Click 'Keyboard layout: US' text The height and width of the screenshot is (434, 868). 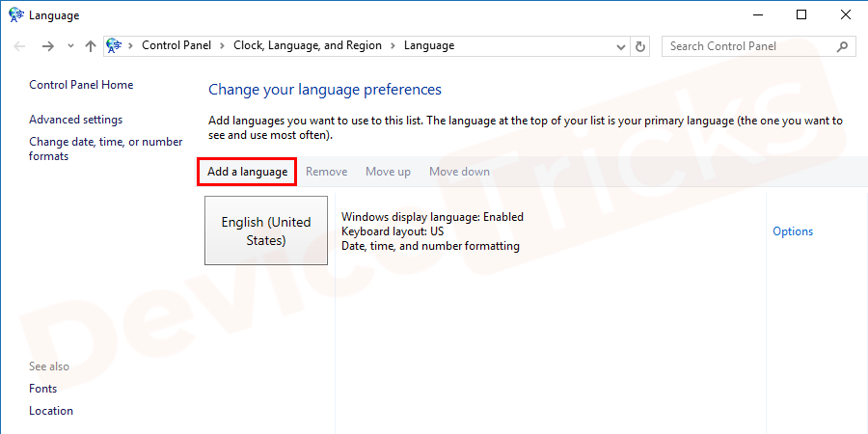pyautogui.click(x=393, y=231)
